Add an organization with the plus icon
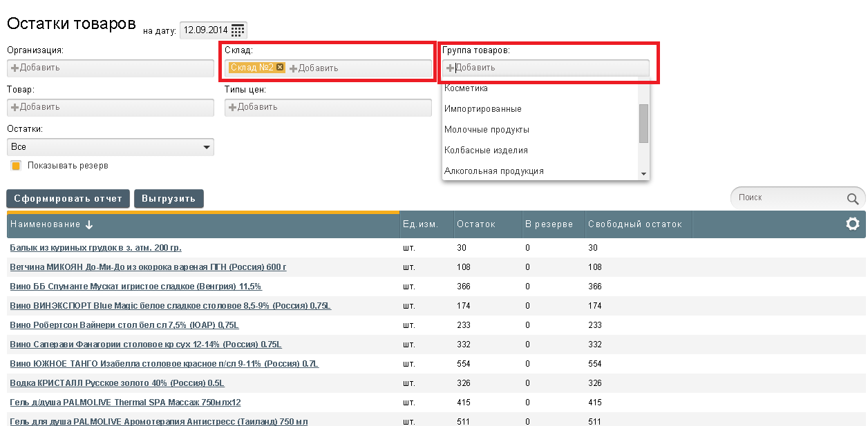868x426 pixels. tap(15, 68)
